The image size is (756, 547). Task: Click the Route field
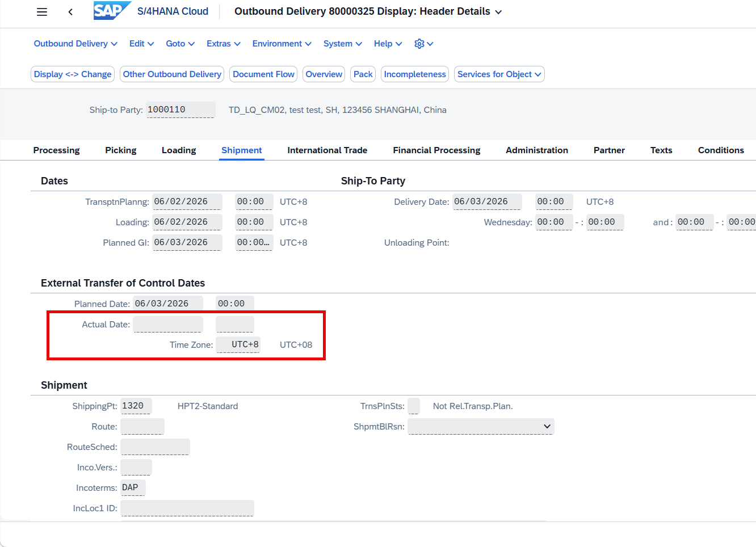pos(142,426)
